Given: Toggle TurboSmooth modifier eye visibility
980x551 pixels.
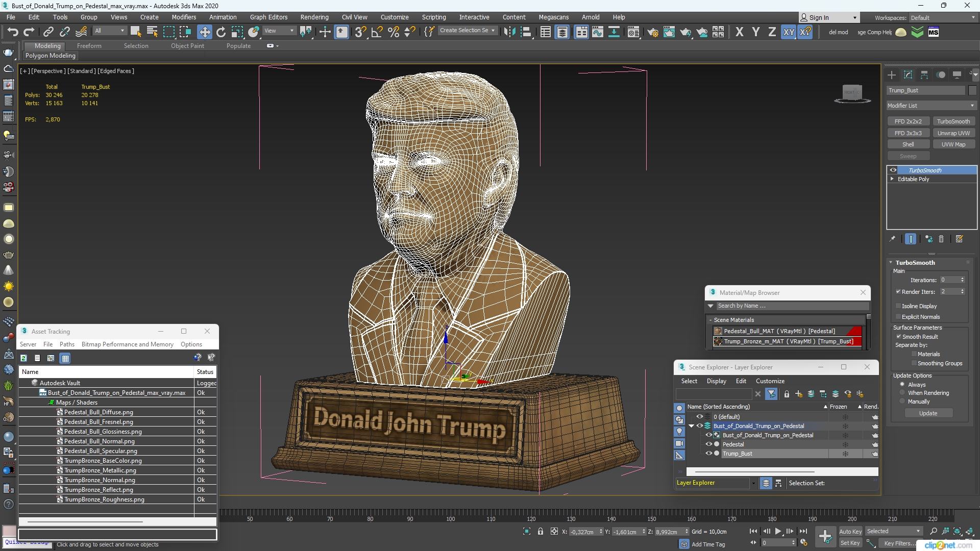Looking at the screenshot, I should [x=893, y=170].
